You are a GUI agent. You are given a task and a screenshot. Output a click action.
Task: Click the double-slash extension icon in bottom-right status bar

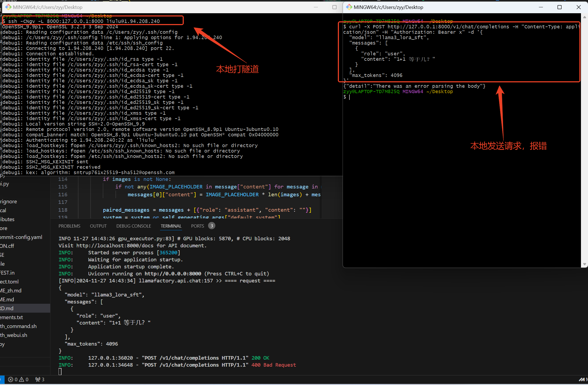[x=582, y=380]
